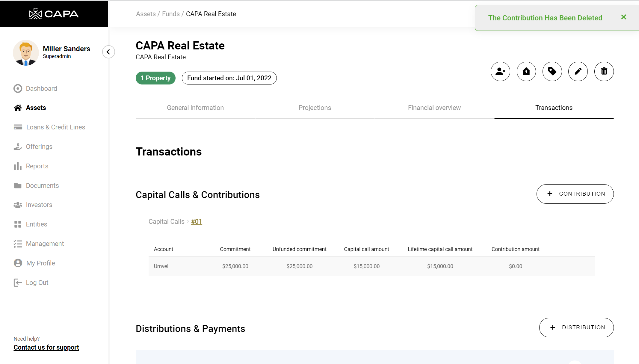Open the Dashboard sidebar item
Image resolution: width=639 pixels, height=364 pixels.
coord(41,88)
